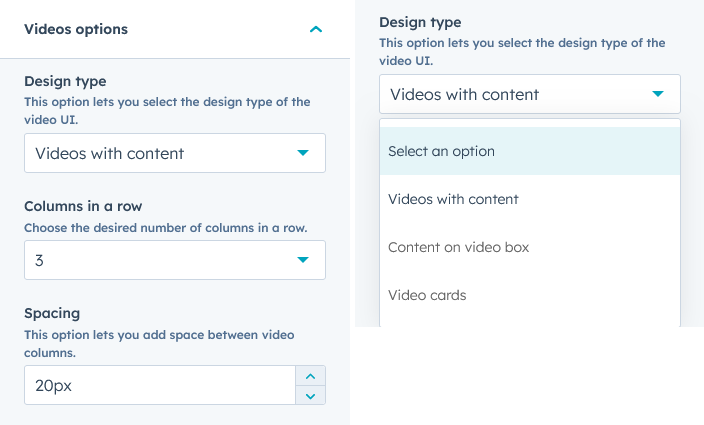Click caret arrow of the expanded Design type dropdown

[x=658, y=94]
